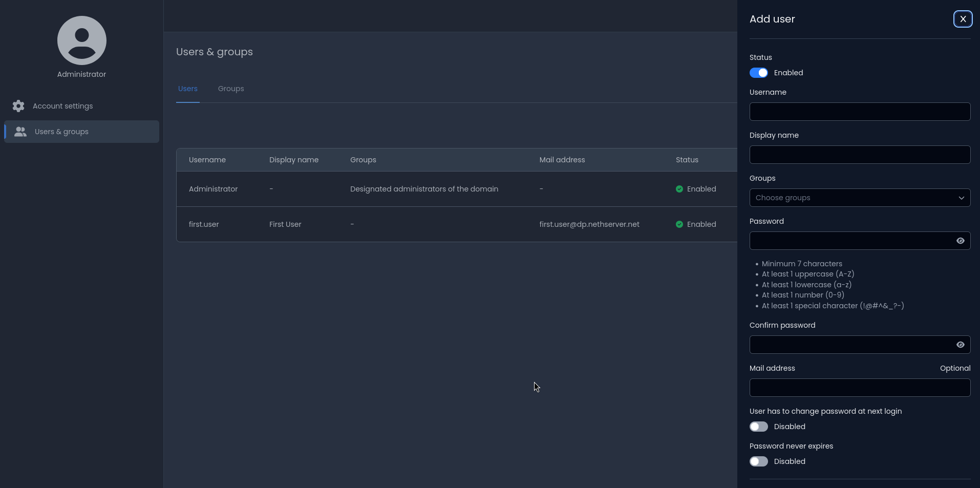Screen dimensions: 980x488
Task: Click the Groups dropdown chevron arrow
Action: click(961, 198)
